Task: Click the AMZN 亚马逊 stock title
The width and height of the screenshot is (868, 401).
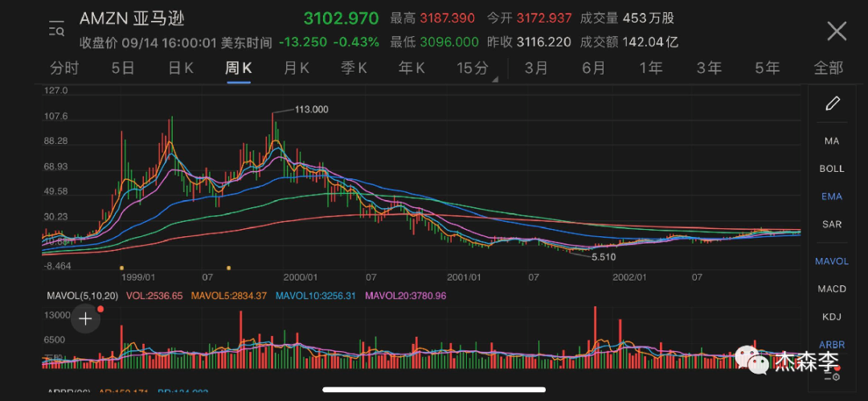Action: pyautogui.click(x=132, y=18)
